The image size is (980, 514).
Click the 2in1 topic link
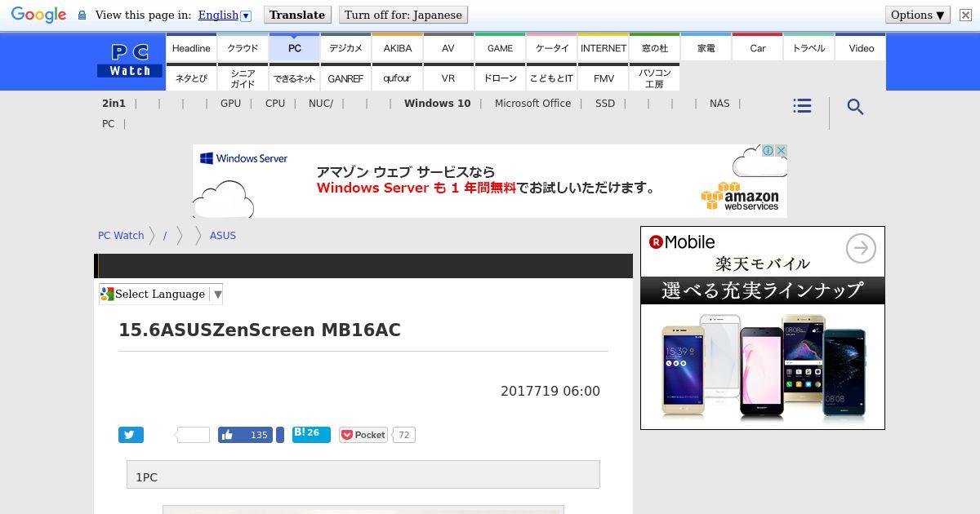[x=114, y=104]
